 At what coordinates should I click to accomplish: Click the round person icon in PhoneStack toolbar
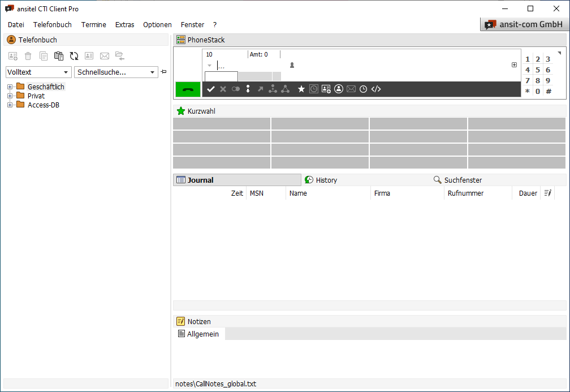pos(339,89)
